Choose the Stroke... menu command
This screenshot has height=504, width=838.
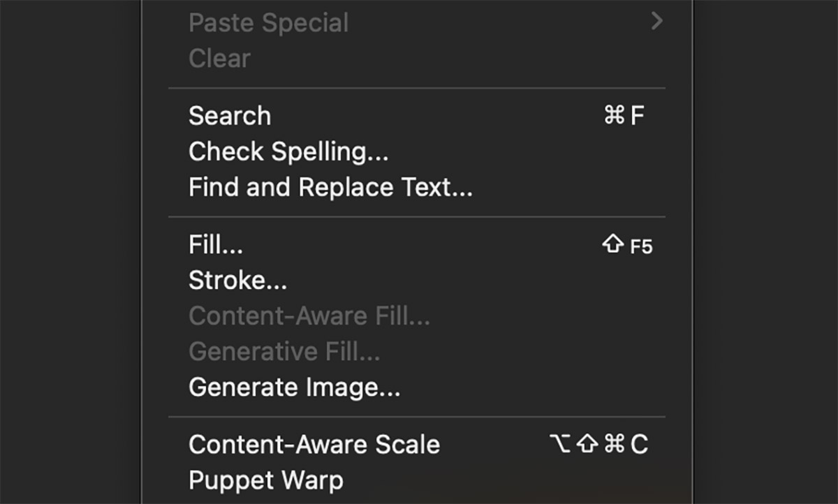click(x=237, y=281)
